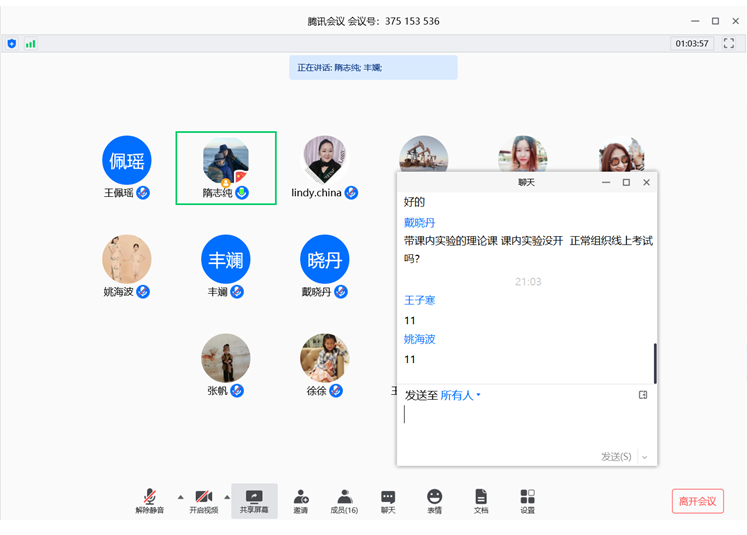Click the 离开会议 leave meeting button
This screenshot has width=747, height=535.
click(697, 501)
